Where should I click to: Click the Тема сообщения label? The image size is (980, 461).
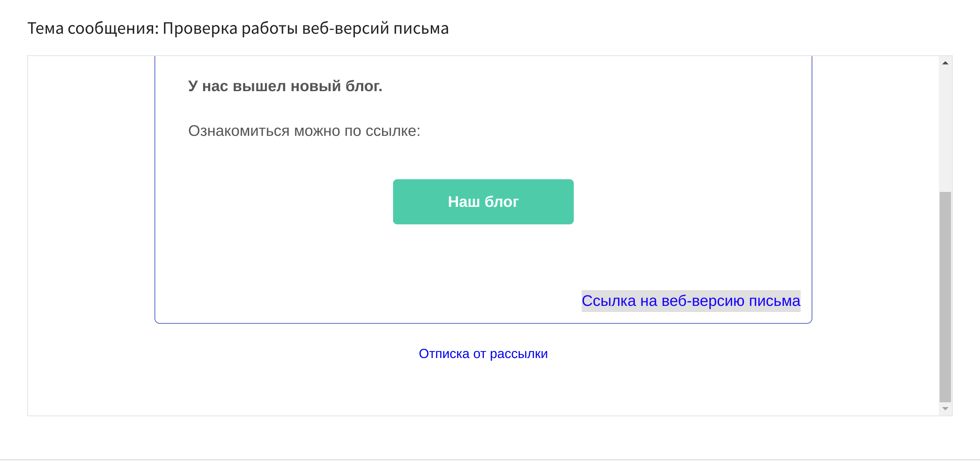[93, 28]
